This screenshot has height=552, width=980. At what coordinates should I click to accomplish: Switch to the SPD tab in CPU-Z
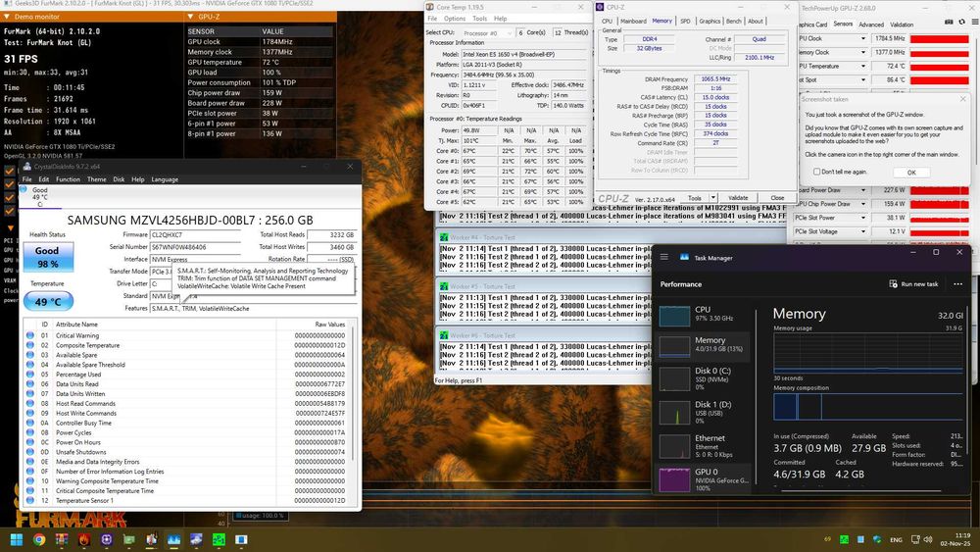[685, 22]
